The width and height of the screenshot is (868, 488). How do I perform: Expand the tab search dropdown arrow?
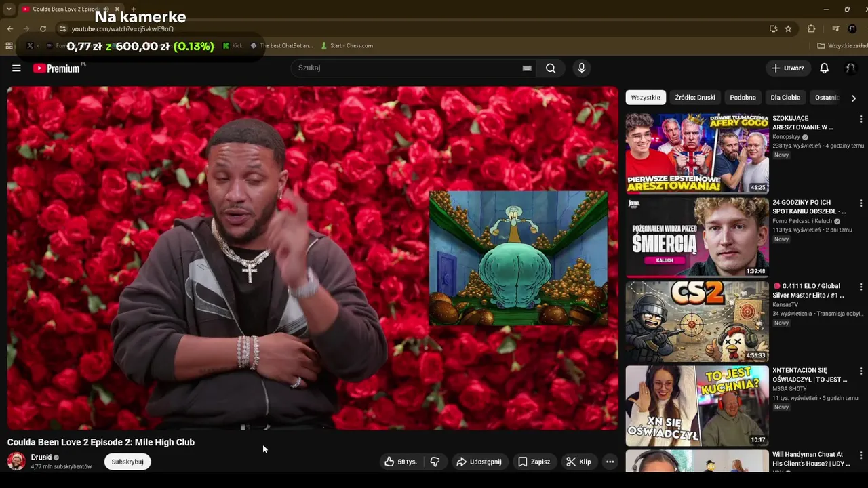point(9,9)
